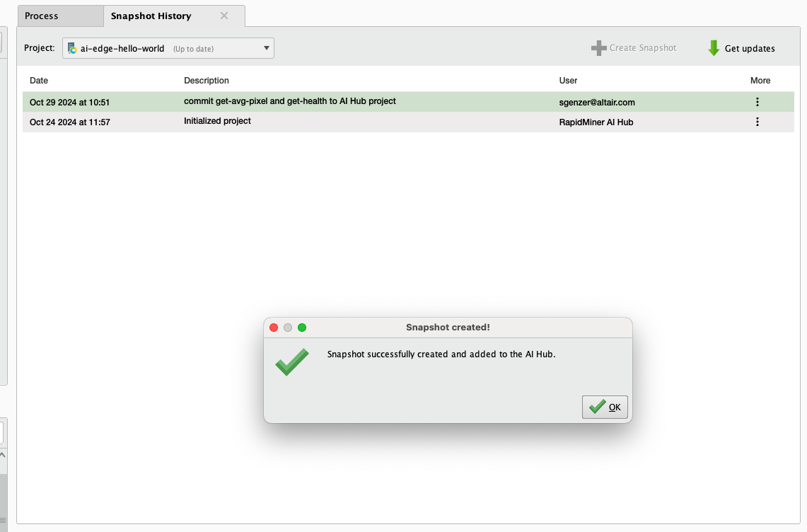Sort snapshots by Date column header
807x532 pixels.
pos(39,81)
